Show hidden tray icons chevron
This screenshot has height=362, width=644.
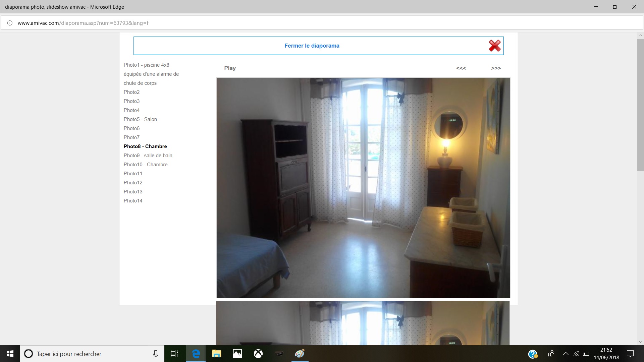coord(566,354)
